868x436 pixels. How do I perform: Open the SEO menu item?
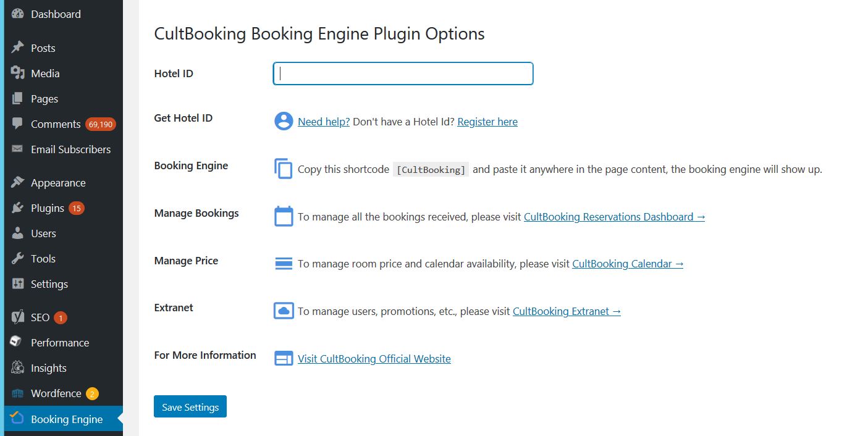click(38, 317)
